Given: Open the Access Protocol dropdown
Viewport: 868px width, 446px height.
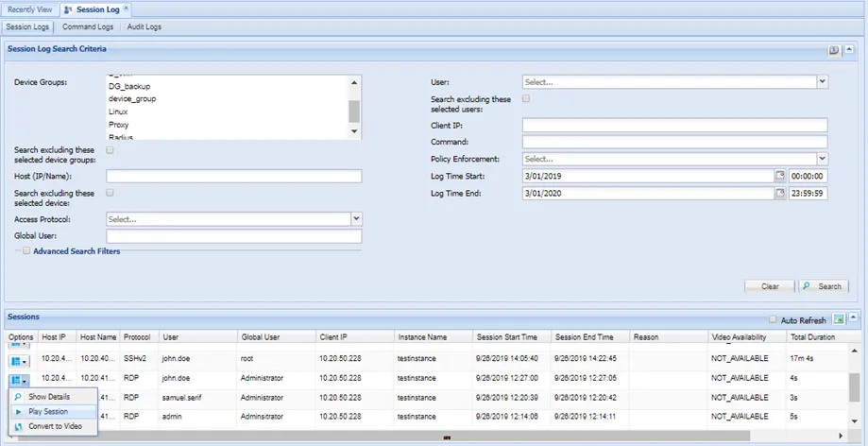Looking at the screenshot, I should pyautogui.click(x=356, y=219).
